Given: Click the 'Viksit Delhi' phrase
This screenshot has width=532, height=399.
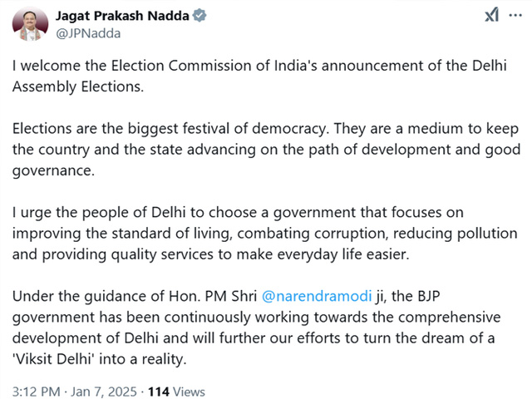Looking at the screenshot, I should tap(53, 359).
